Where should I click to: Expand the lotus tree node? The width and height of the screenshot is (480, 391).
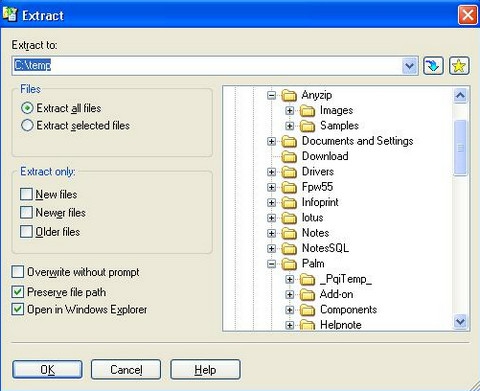tap(272, 218)
